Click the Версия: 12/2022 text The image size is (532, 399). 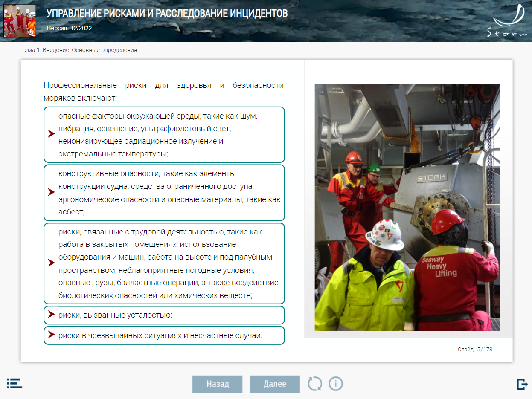click(69, 29)
